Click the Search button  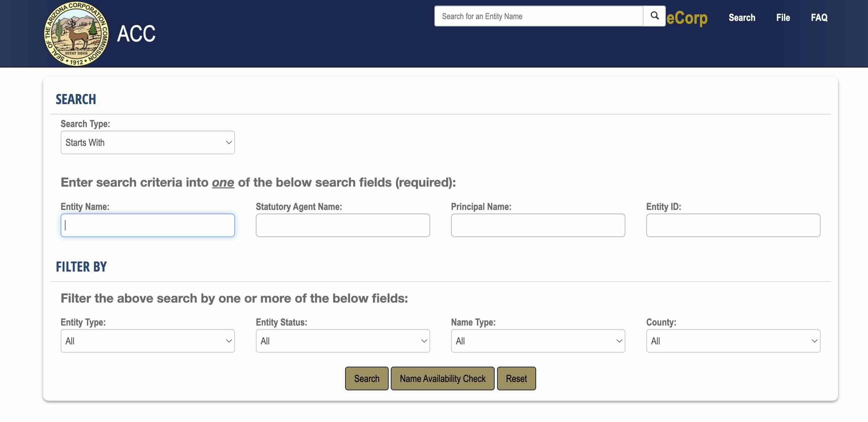pyautogui.click(x=366, y=378)
